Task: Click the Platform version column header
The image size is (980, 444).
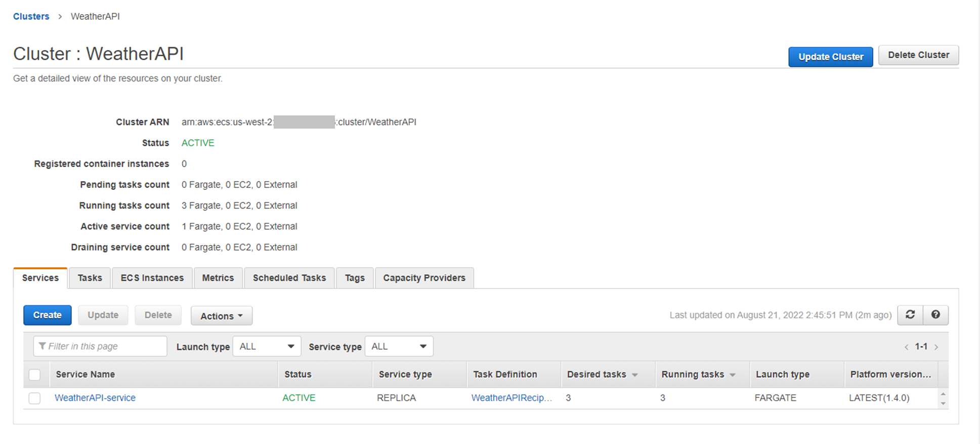Action: click(891, 375)
